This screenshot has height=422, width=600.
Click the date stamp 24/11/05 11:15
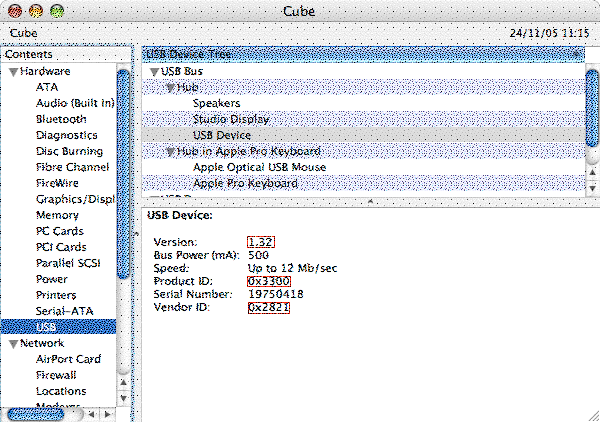(549, 33)
